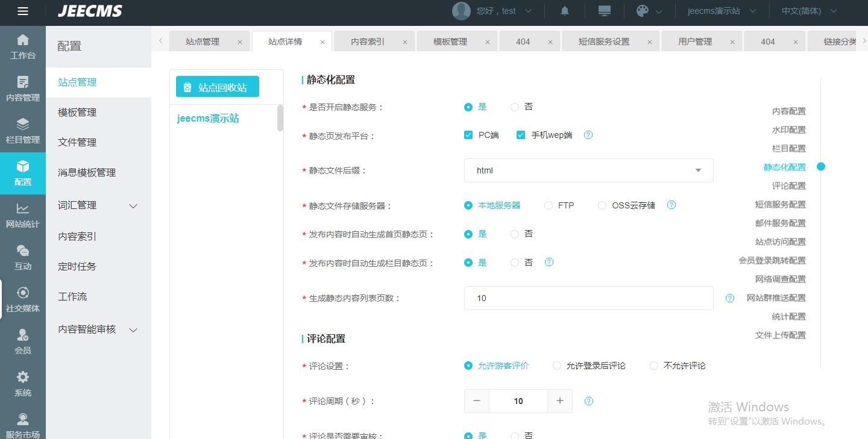
Task: Open 系统 gear icon in sidebar
Action: click(22, 384)
